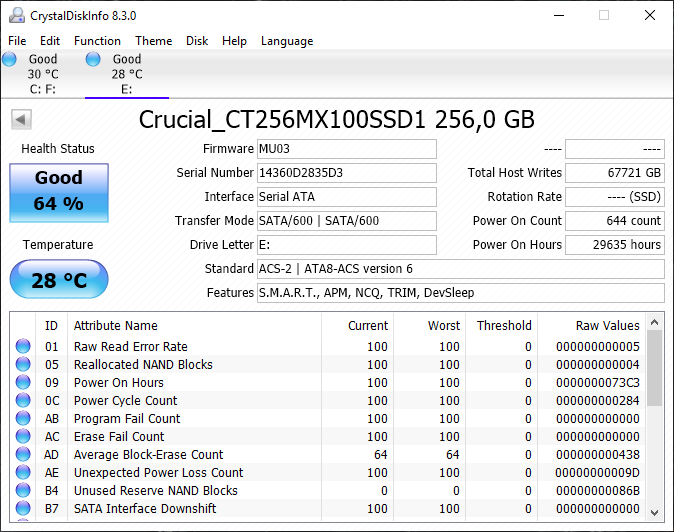Click the disk title Crucial_CT256MX100SSD1 256,0 GB
674x532 pixels.
pos(337,119)
